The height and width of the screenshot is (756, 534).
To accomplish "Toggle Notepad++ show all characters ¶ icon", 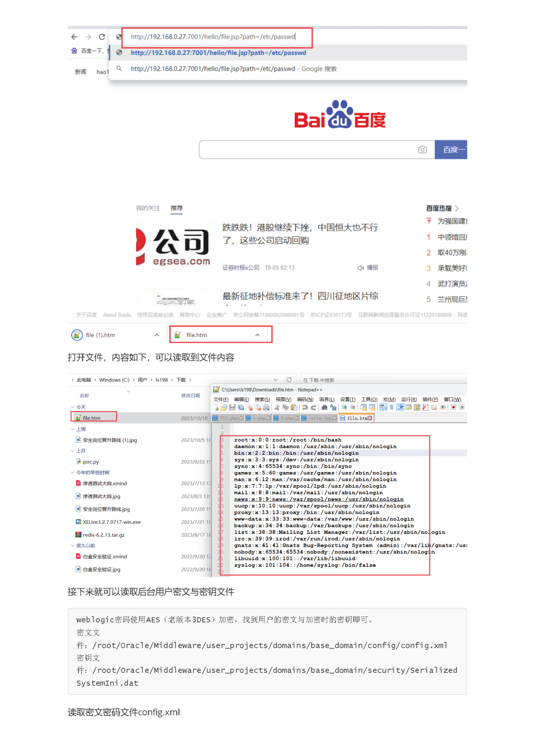I will click(x=392, y=408).
